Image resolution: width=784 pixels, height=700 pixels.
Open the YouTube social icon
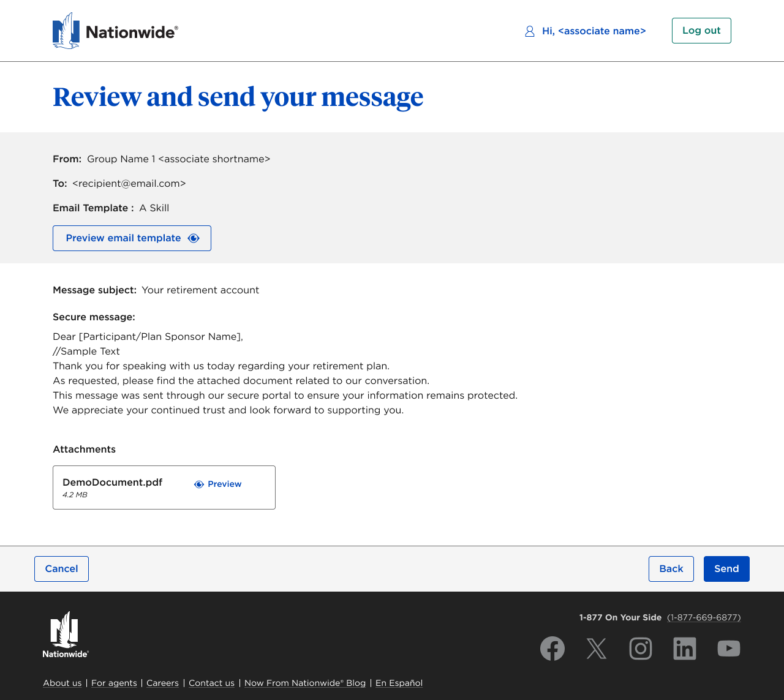729,649
